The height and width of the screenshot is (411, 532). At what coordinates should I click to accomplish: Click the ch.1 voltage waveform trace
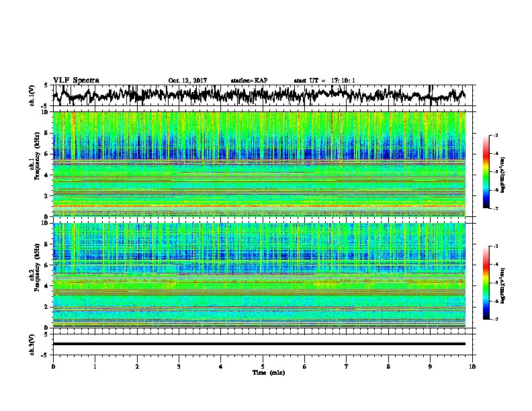tap(259, 95)
